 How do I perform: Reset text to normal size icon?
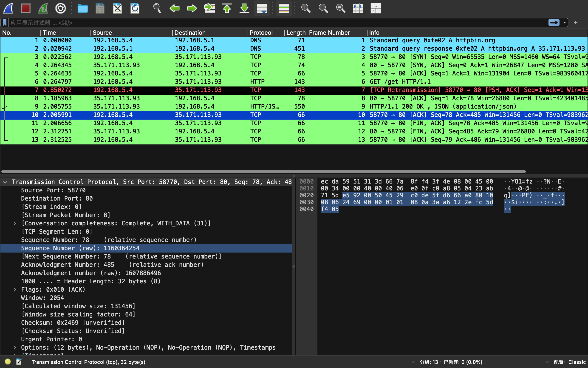tap(341, 8)
